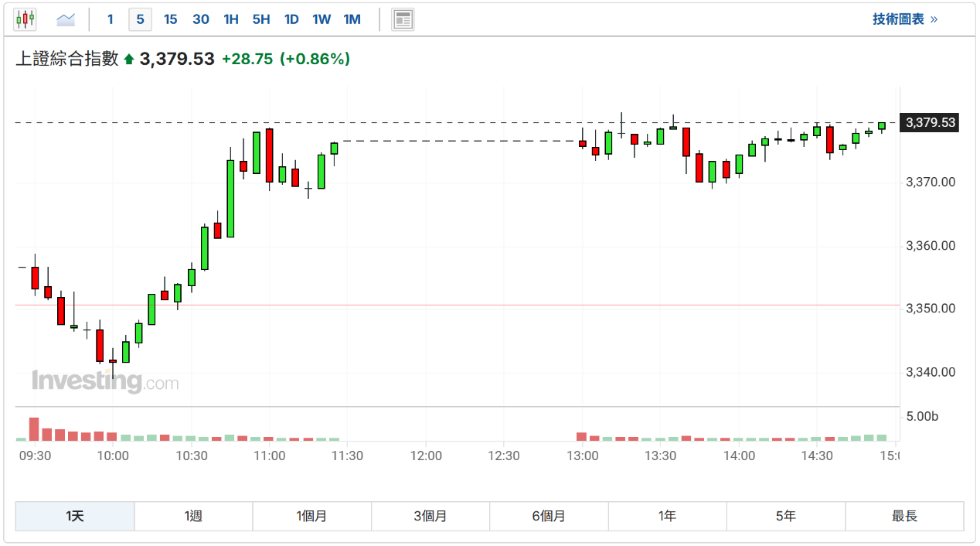Click the 14:30 time axis label
The height and width of the screenshot is (546, 980).
click(817, 456)
